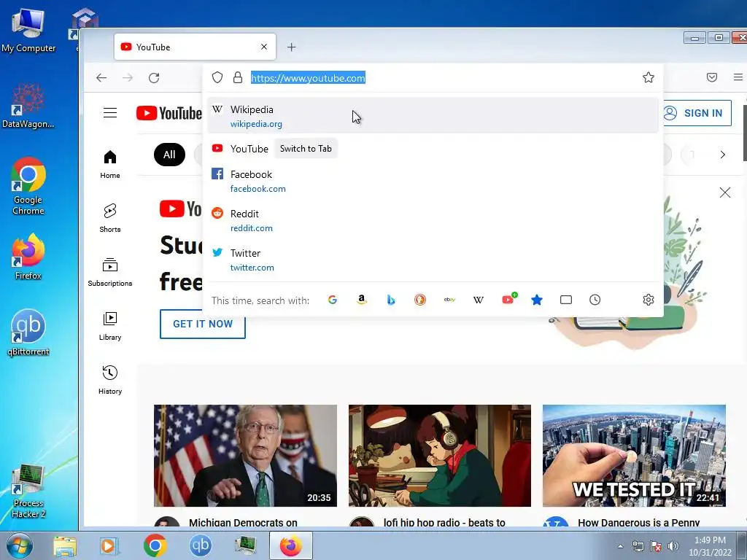
Task: Open Subscriptions in the YouTube sidebar
Action: pos(110,272)
